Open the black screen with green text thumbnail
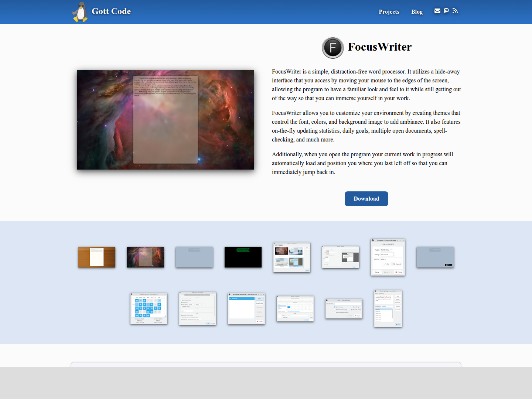Screen dimensions: 532x399 coord(243,257)
